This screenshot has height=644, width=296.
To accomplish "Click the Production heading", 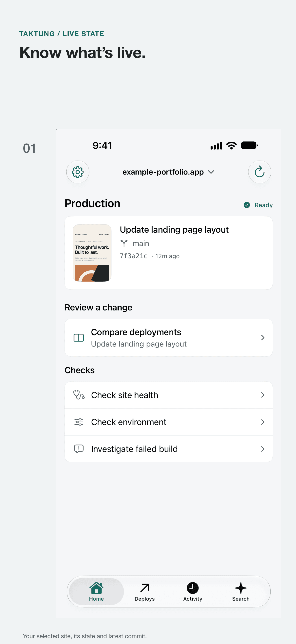I will [92, 203].
